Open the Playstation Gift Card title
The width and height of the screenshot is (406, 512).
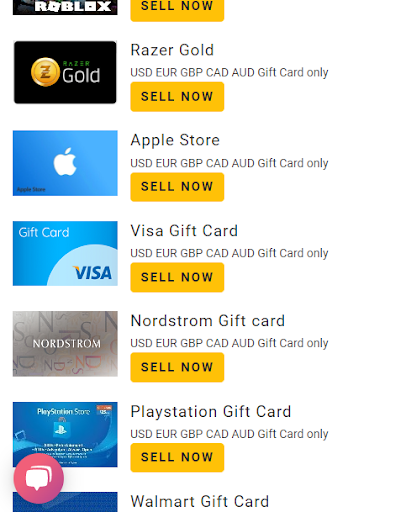[x=211, y=412]
